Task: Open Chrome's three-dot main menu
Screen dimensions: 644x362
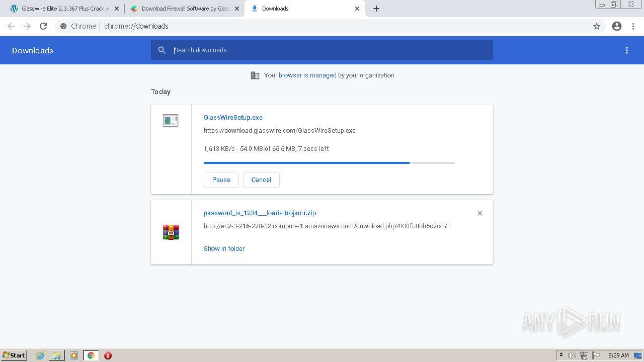Action: coord(633,26)
